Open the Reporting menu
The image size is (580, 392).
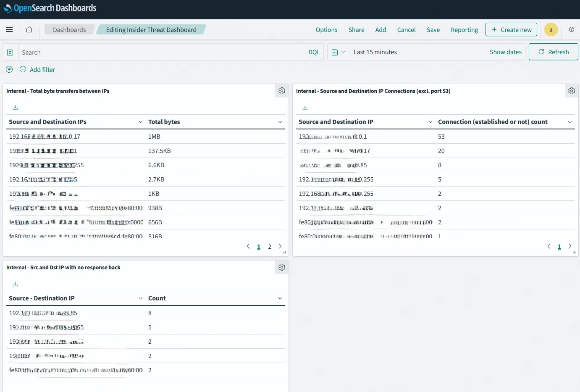[465, 30]
